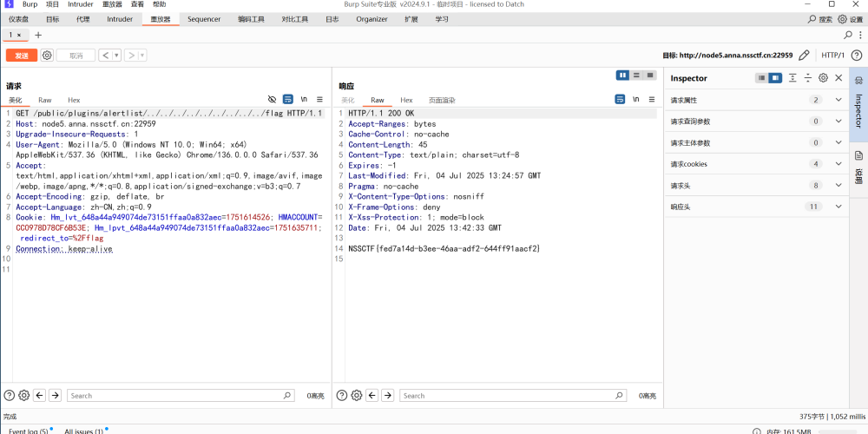This screenshot has width=868, height=434.
Task: Open response pane hamburger options menu
Action: pos(652,99)
